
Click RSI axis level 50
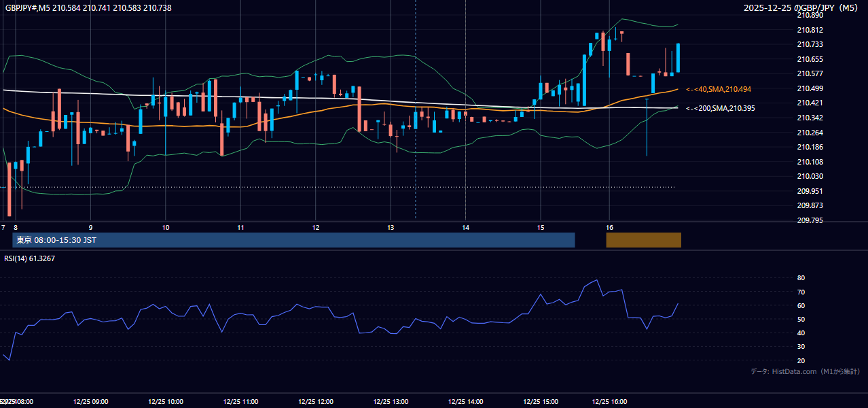click(801, 319)
